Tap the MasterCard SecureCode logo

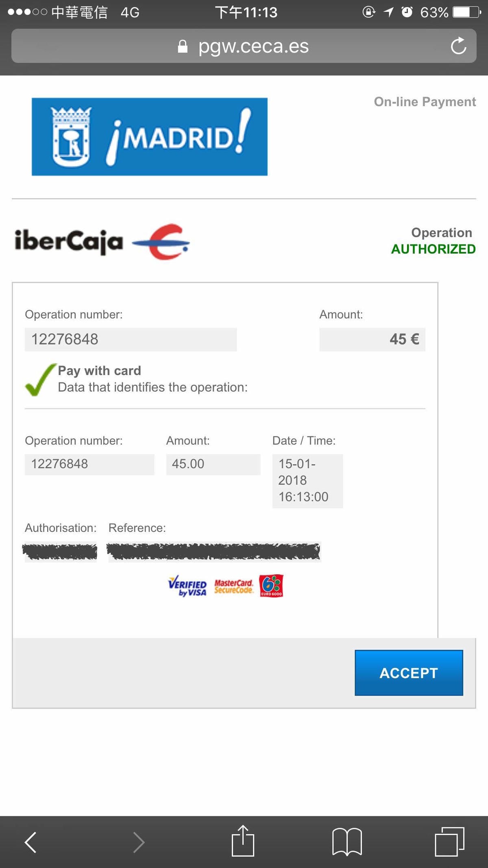tap(234, 586)
